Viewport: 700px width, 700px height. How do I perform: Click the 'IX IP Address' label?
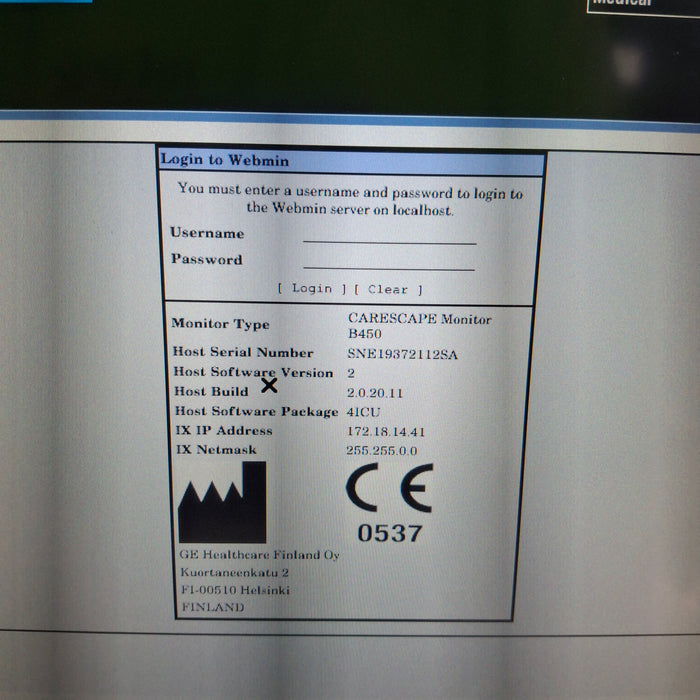pyautogui.click(x=224, y=430)
